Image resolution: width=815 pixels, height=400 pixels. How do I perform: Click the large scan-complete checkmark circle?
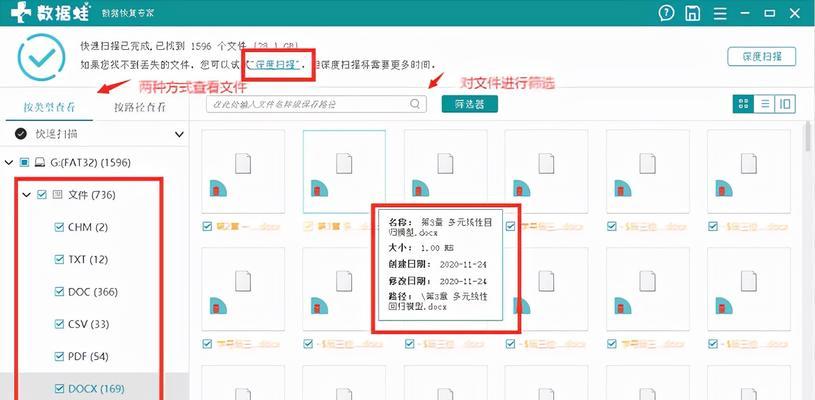[x=42, y=57]
